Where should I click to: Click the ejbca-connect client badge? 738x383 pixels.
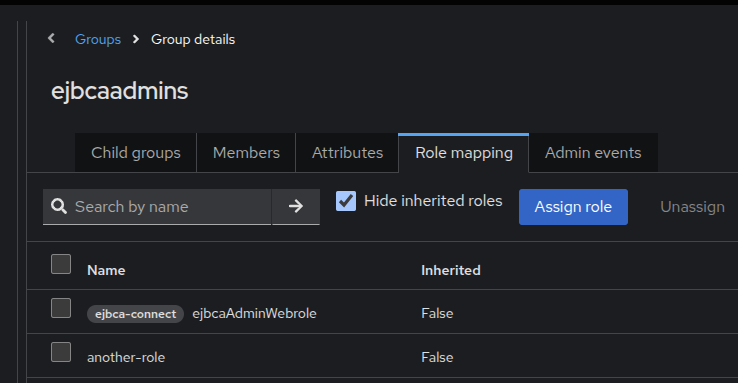coord(136,314)
